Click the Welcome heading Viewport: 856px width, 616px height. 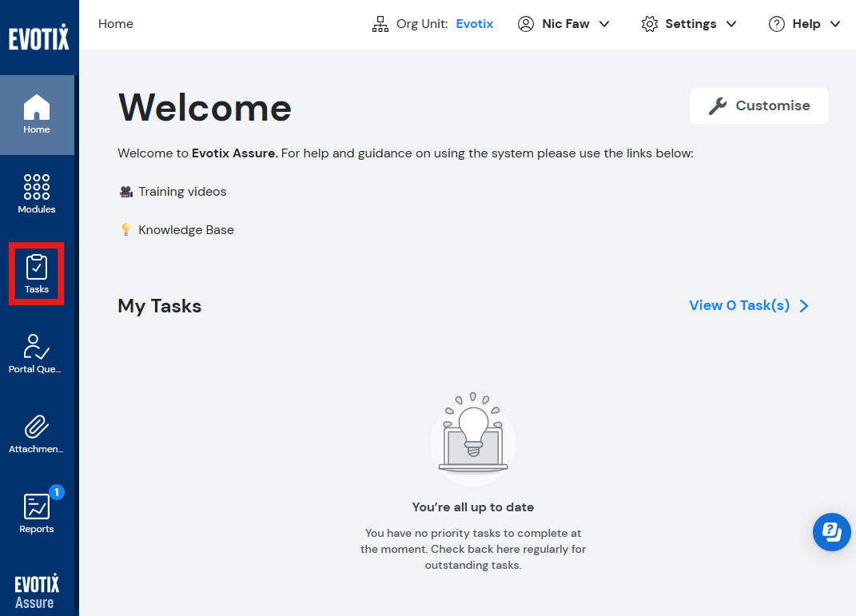(x=205, y=108)
